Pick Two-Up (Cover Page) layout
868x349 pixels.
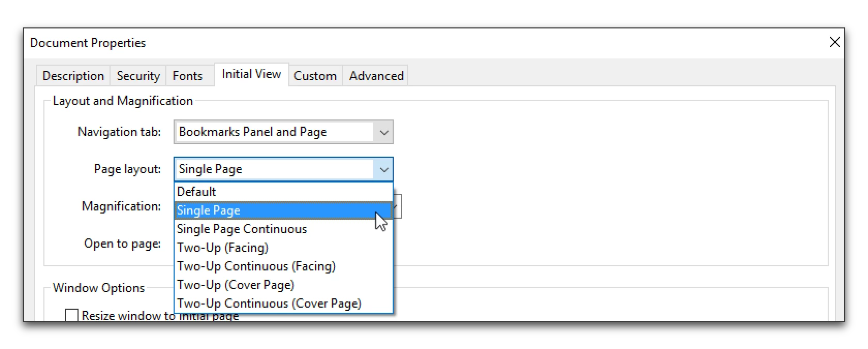pos(284,285)
